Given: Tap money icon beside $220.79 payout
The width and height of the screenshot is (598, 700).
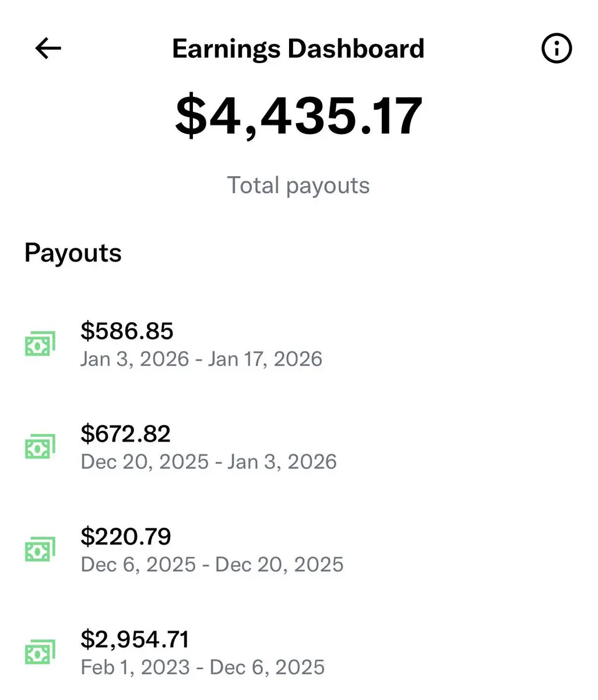Looking at the screenshot, I should [40, 549].
